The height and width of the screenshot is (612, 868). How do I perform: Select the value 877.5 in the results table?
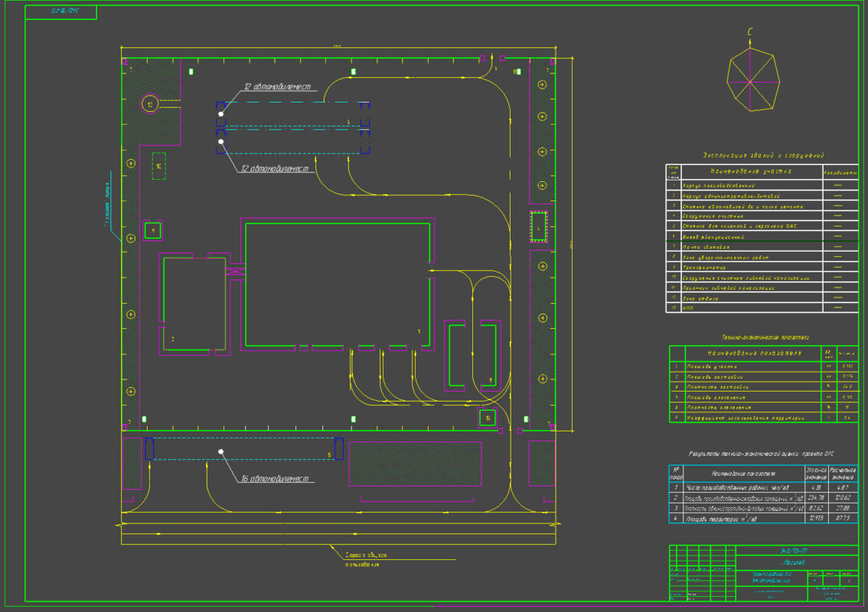pos(843,519)
